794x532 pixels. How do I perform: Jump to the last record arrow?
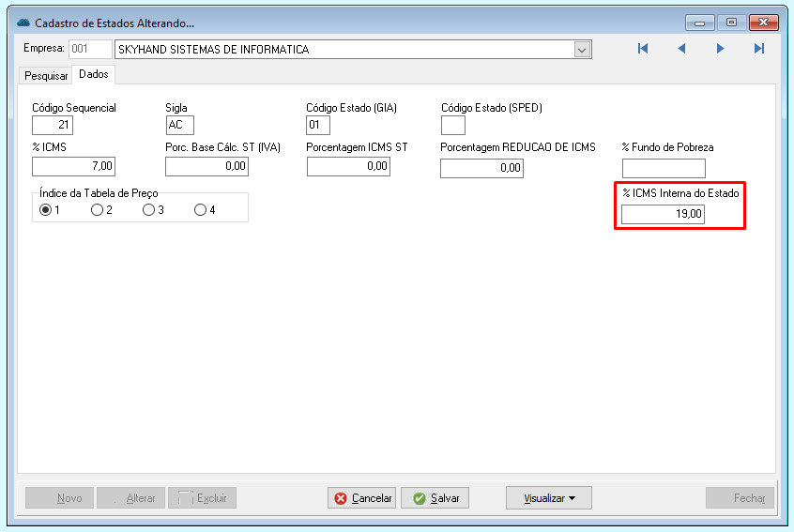[x=758, y=49]
